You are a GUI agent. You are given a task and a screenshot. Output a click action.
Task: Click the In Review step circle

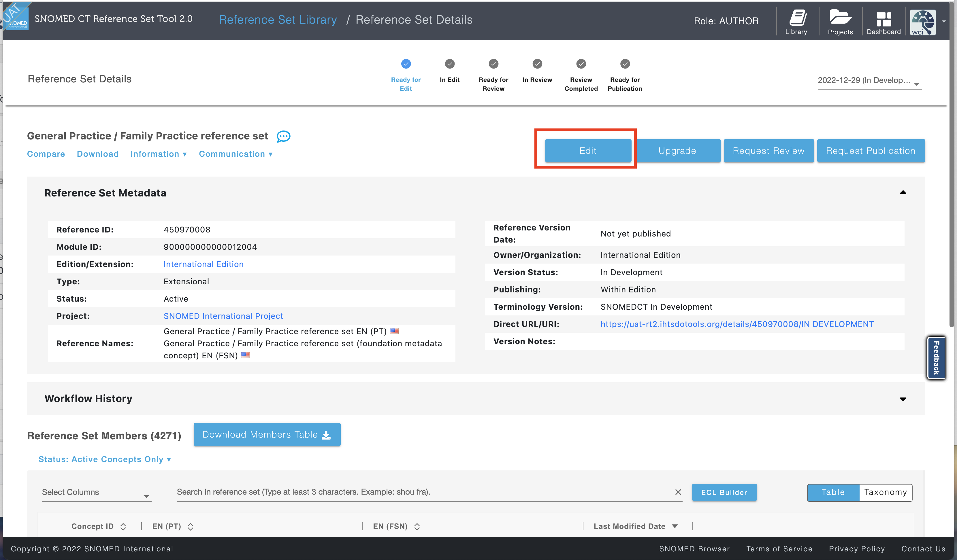[x=537, y=64]
